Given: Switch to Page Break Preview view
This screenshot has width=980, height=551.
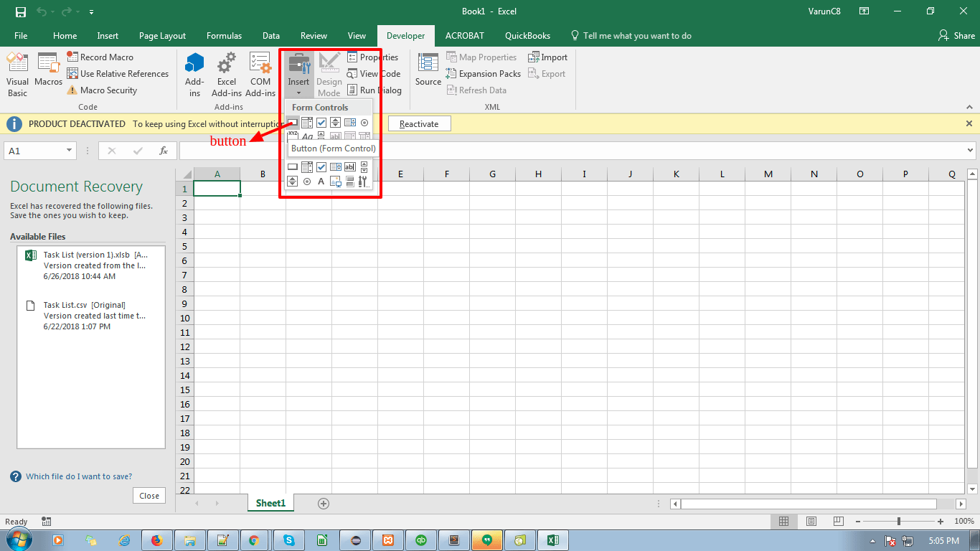Looking at the screenshot, I should [x=838, y=522].
